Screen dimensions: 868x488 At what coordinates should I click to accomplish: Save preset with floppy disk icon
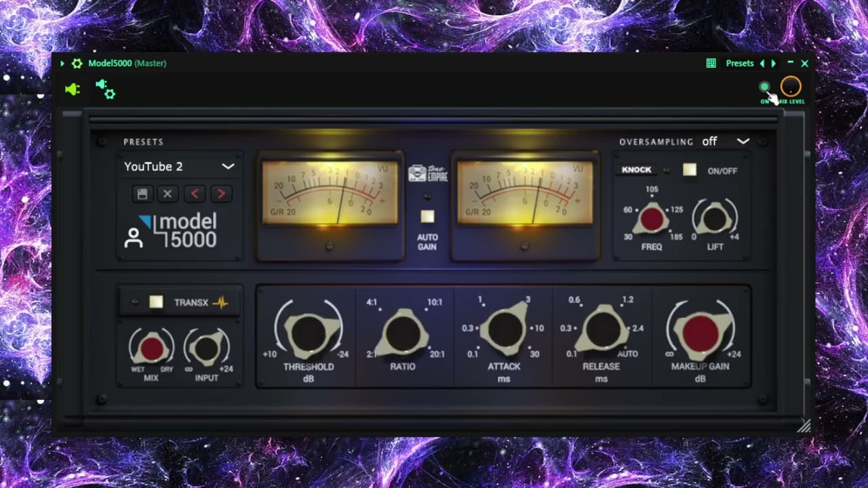pyautogui.click(x=142, y=194)
